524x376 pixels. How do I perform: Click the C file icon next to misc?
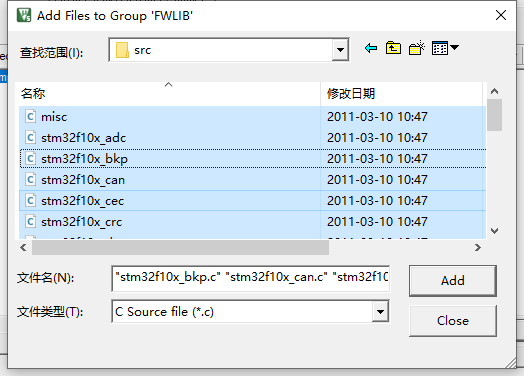point(31,117)
